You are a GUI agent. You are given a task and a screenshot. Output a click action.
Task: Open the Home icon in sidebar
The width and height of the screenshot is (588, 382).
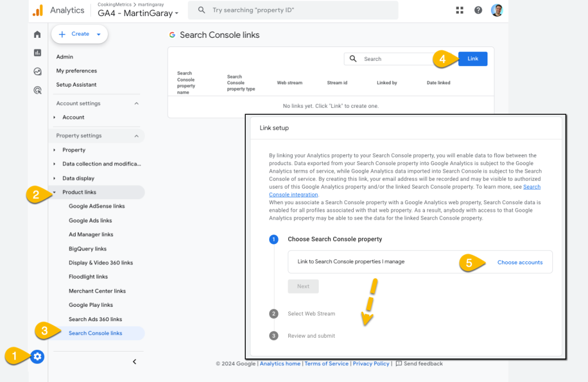pos(37,34)
